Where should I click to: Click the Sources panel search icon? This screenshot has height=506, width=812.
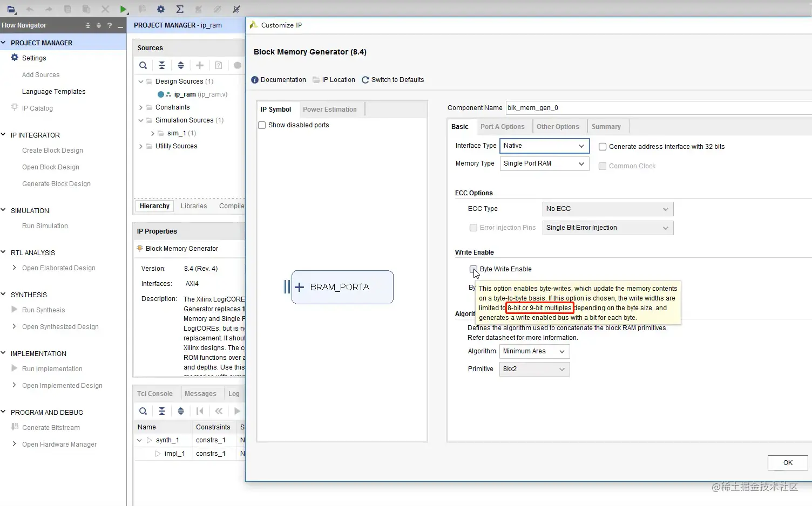(x=143, y=65)
